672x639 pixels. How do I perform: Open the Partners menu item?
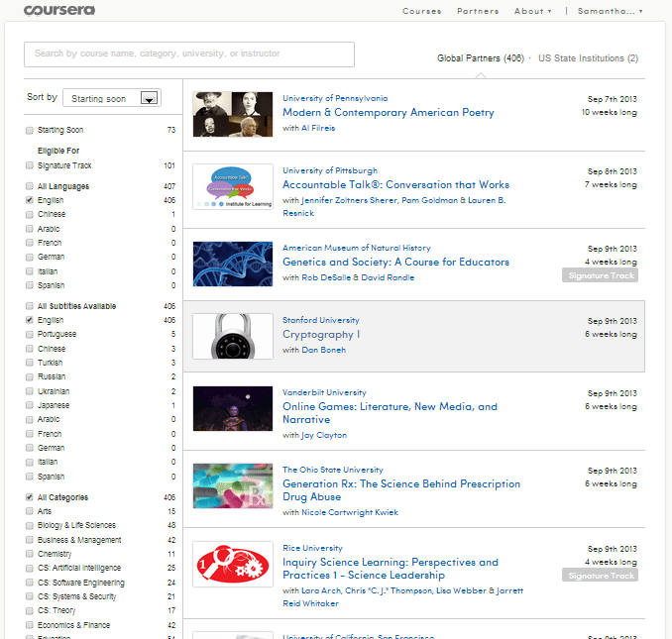click(x=478, y=11)
